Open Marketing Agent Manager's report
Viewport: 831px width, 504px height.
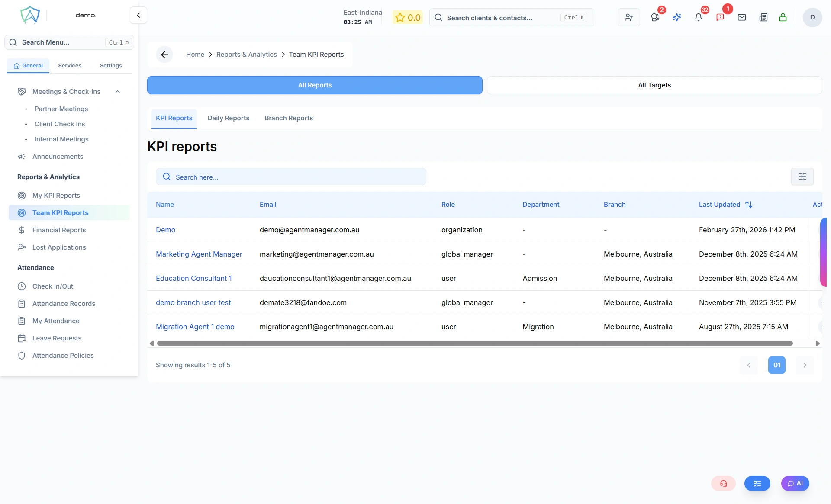point(199,254)
